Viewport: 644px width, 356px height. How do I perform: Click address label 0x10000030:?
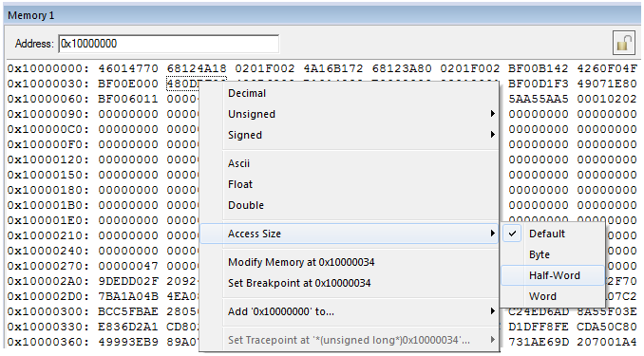click(x=48, y=84)
